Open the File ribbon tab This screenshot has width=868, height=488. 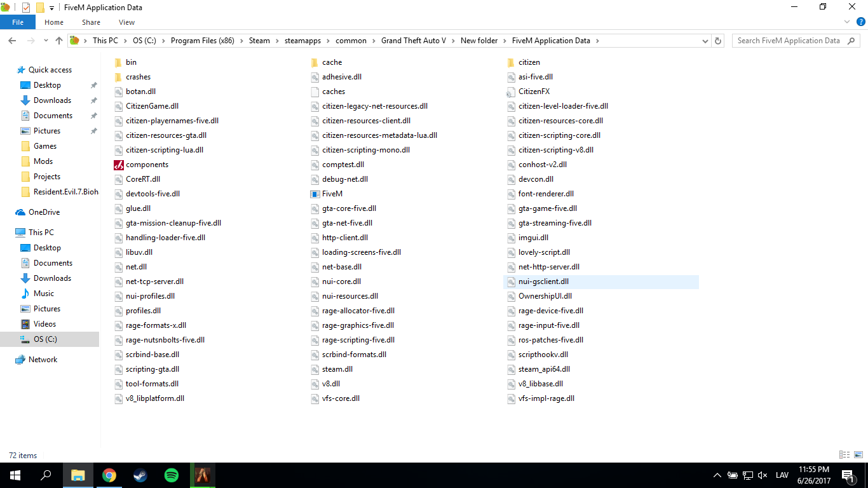pyautogui.click(x=18, y=22)
